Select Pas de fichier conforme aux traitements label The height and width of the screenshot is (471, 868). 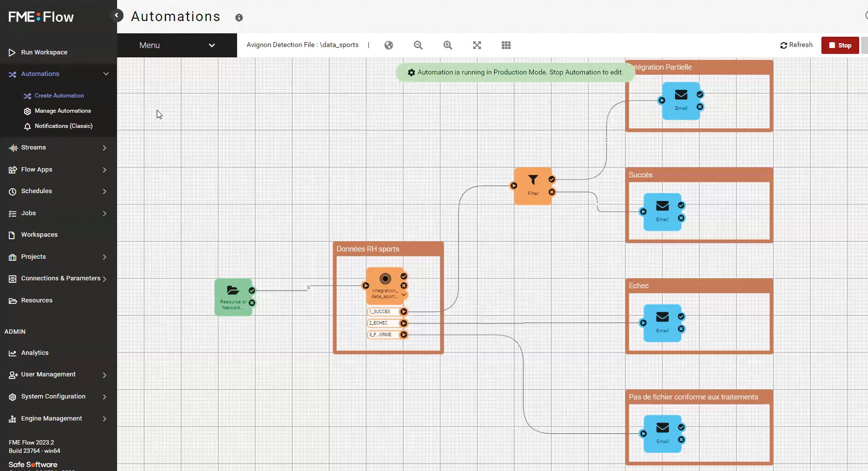694,397
